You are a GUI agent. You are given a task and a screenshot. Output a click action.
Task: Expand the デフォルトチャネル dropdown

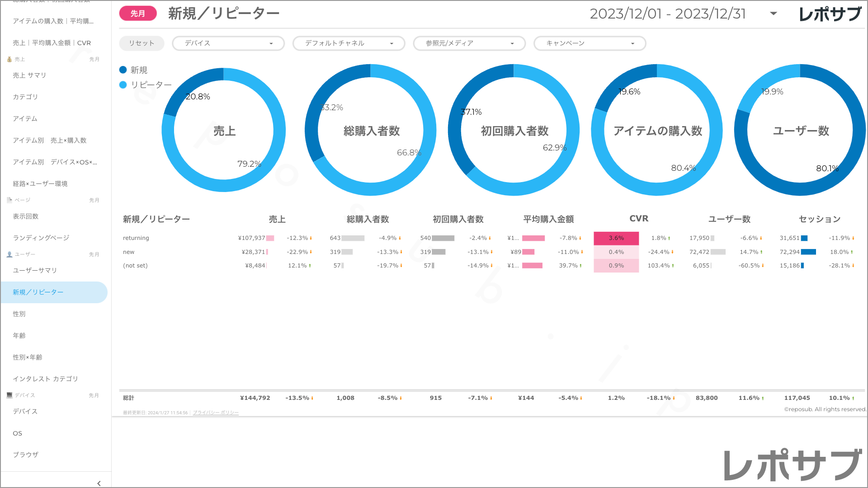coord(349,43)
